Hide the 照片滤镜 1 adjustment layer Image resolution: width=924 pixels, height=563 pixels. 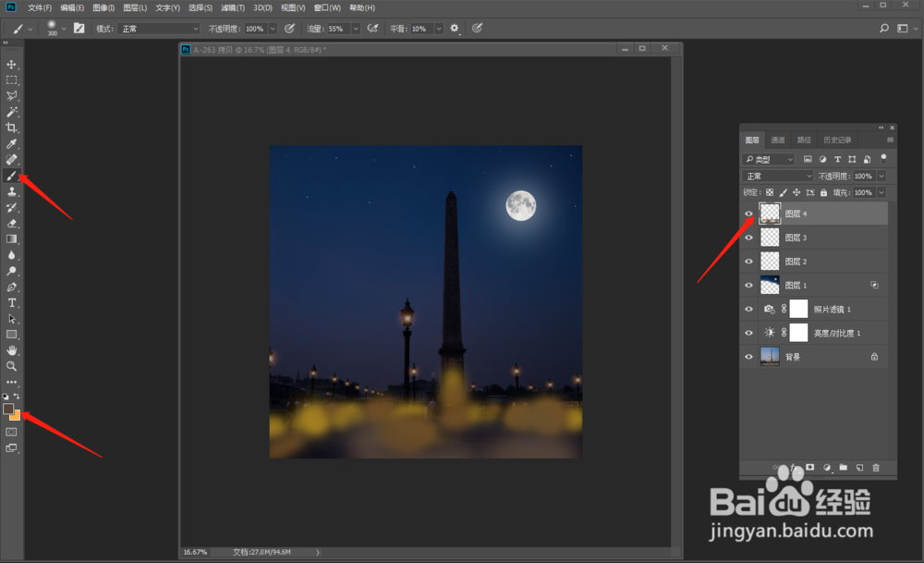point(749,309)
